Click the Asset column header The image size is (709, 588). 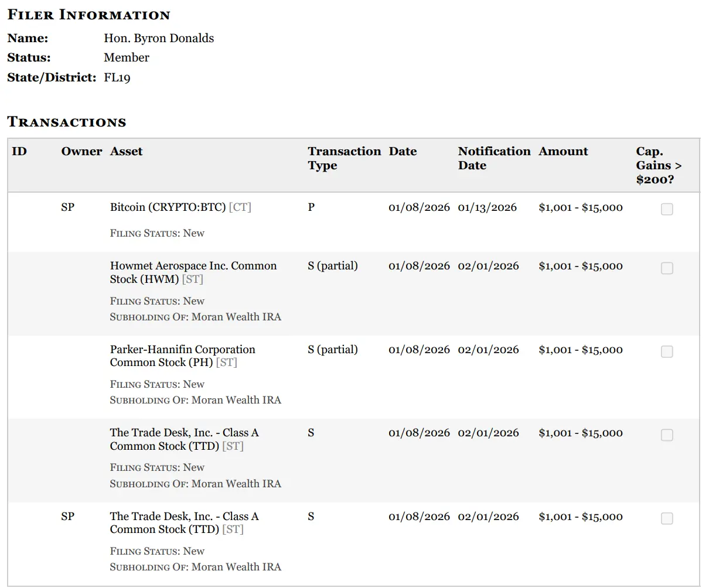click(x=126, y=151)
